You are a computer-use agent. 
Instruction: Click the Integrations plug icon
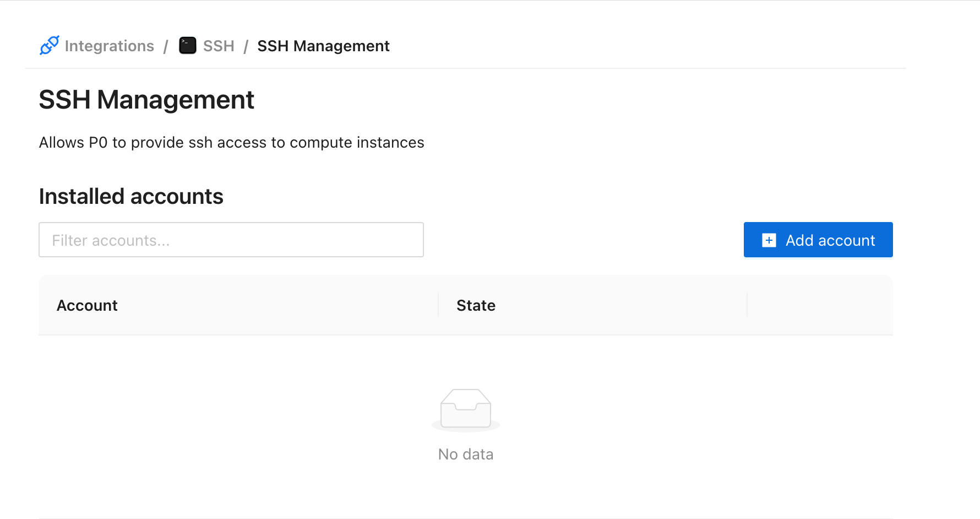click(49, 46)
